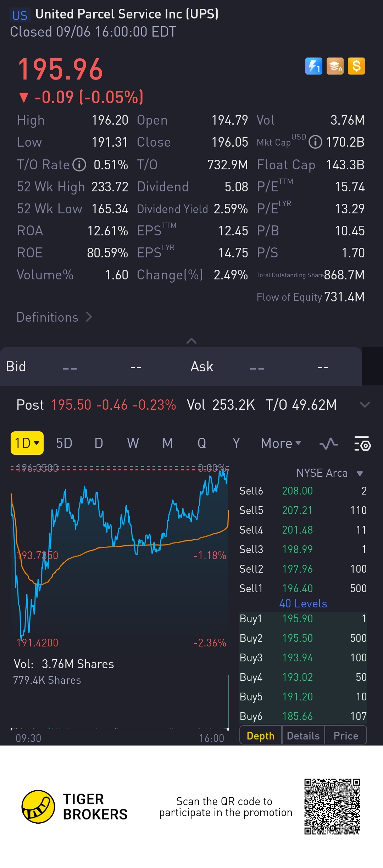Open the NYSE Arca exchange dropdown
Image resolution: width=383 pixels, height=868 pixels.
point(329,473)
